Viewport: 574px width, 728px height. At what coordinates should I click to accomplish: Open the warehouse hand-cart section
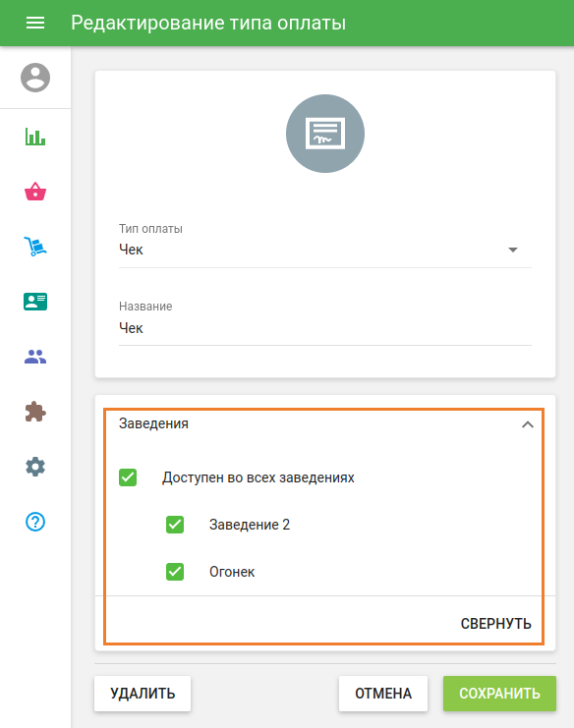coord(35,247)
